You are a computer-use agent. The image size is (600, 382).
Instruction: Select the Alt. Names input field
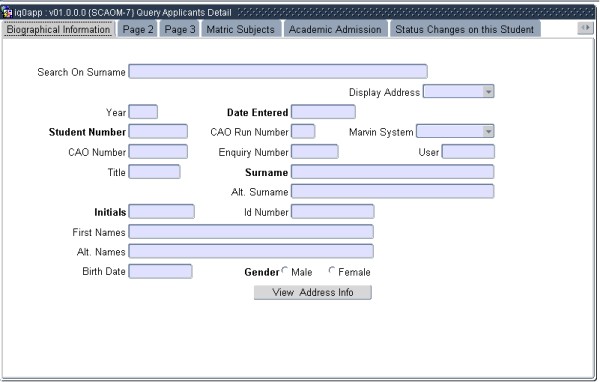click(251, 251)
